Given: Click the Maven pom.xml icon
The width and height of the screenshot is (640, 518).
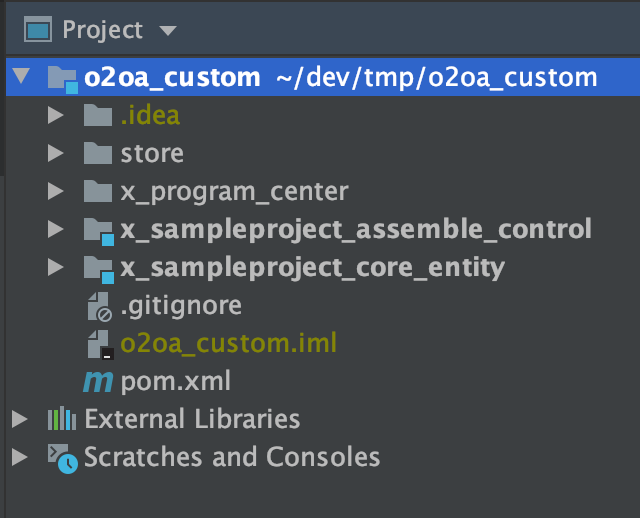Looking at the screenshot, I should click(x=98, y=382).
